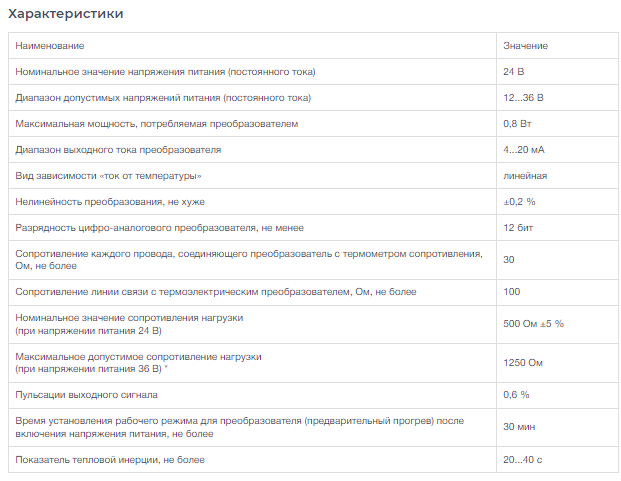
Task: Select the Сопротивление каждого провода row text
Action: [249, 260]
